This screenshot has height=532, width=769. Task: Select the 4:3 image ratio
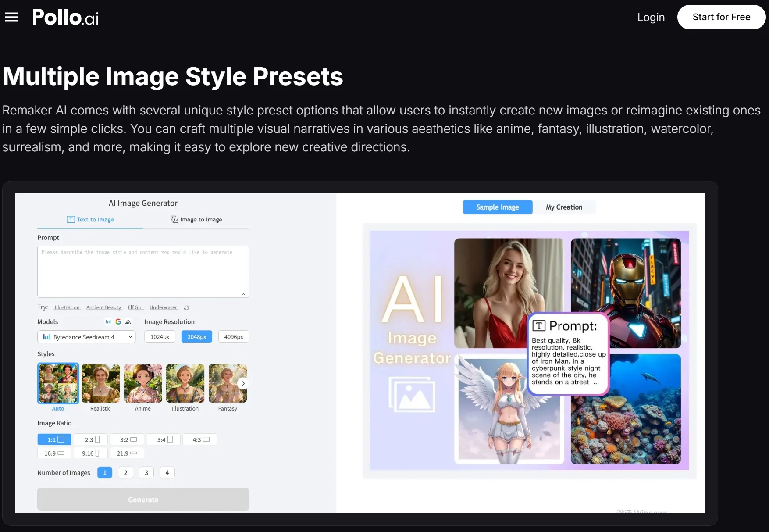[200, 439]
